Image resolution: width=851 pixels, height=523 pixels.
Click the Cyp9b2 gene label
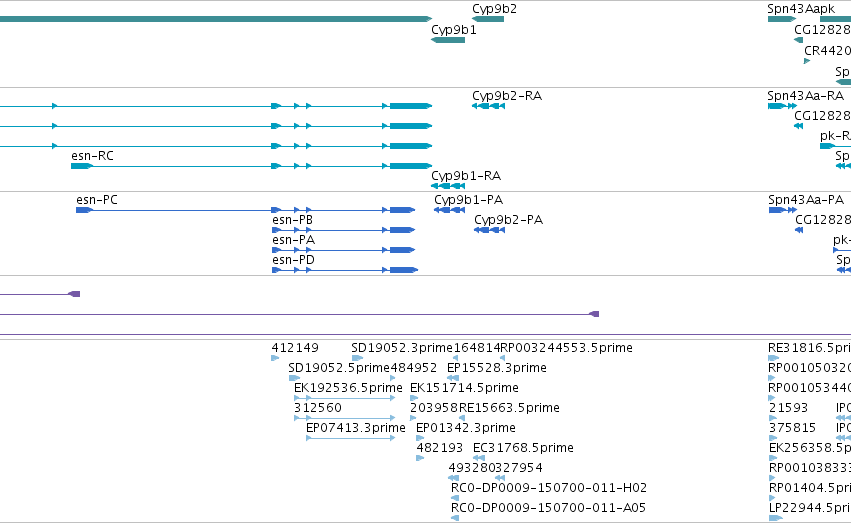click(x=494, y=9)
